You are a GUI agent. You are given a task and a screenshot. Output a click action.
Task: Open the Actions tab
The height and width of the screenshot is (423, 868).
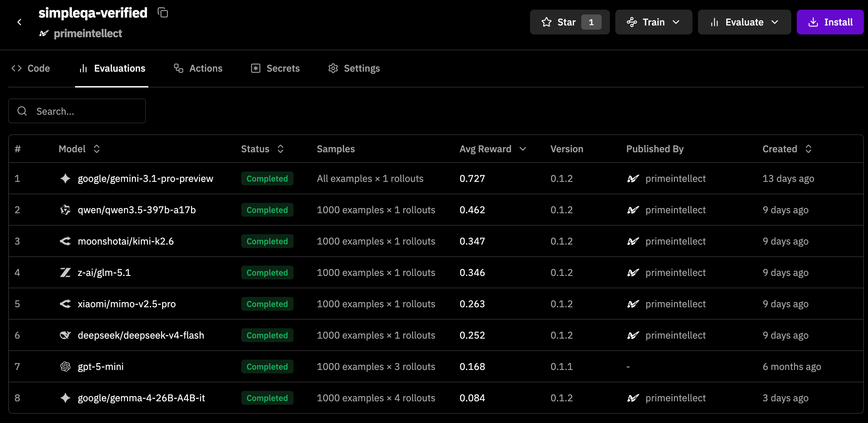pos(198,68)
